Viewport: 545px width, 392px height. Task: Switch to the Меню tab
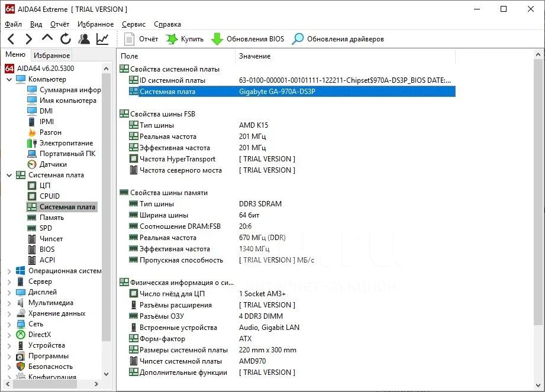tap(15, 54)
